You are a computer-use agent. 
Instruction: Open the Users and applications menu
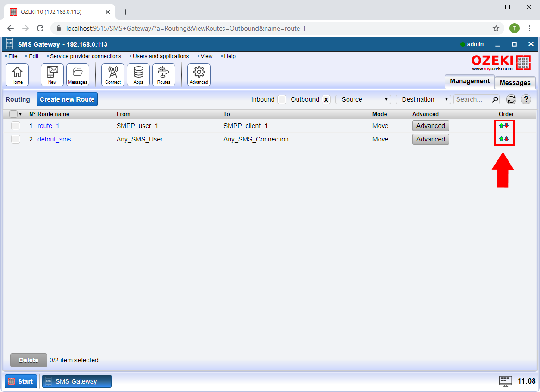click(161, 56)
